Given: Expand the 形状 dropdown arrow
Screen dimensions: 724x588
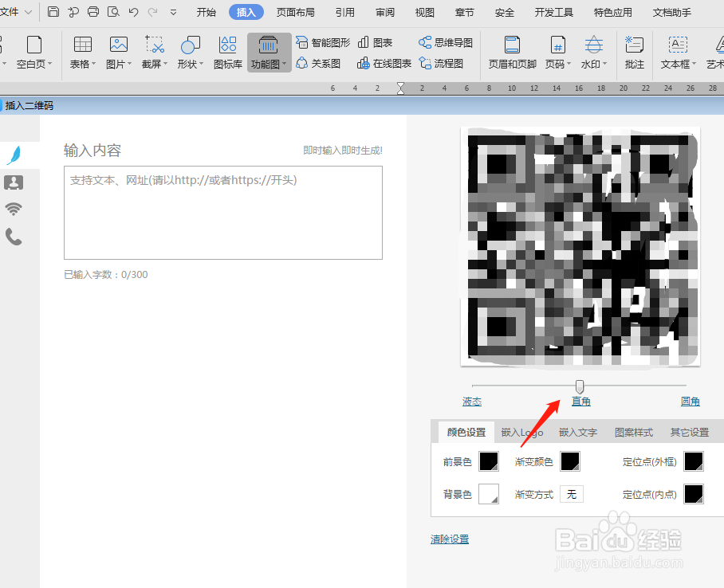Looking at the screenshot, I should coord(201,65).
